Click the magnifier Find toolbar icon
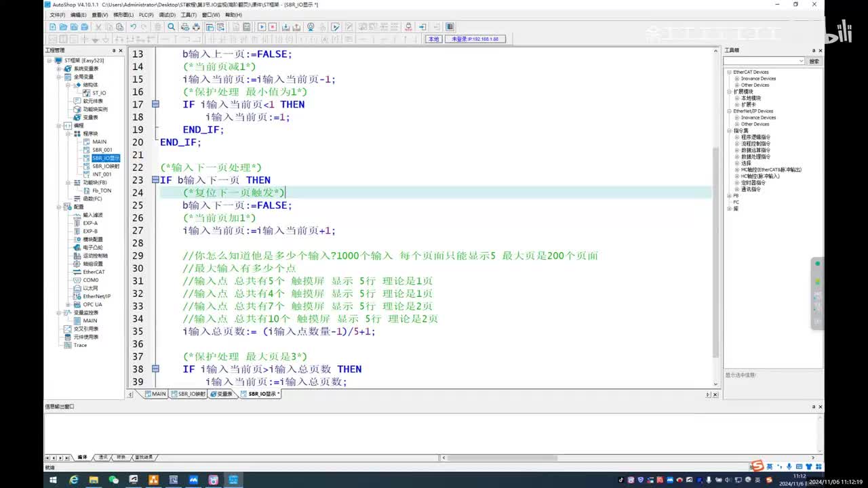The height and width of the screenshot is (488, 868). [x=171, y=27]
